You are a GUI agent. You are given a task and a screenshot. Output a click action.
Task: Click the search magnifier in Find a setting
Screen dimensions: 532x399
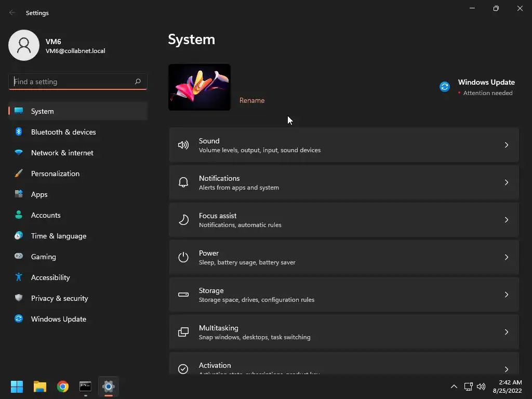tap(137, 82)
